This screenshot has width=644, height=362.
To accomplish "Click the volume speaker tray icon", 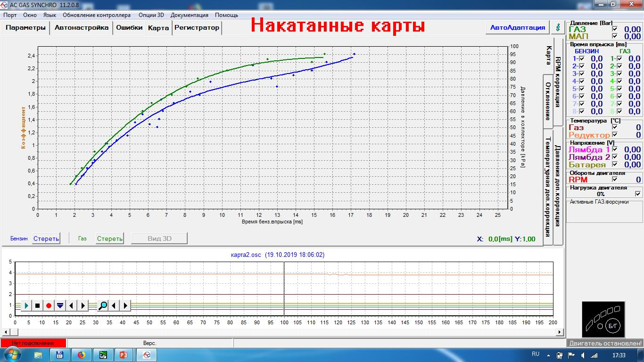I will tap(583, 355).
